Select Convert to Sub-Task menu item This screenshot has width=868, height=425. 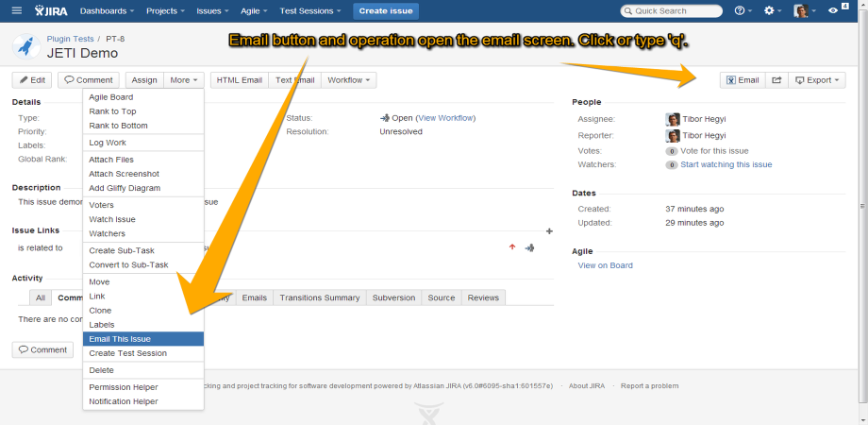pos(143,264)
